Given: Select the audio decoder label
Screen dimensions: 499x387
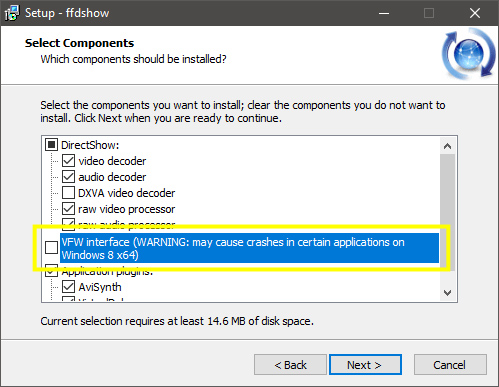Looking at the screenshot, I should click(112, 177).
